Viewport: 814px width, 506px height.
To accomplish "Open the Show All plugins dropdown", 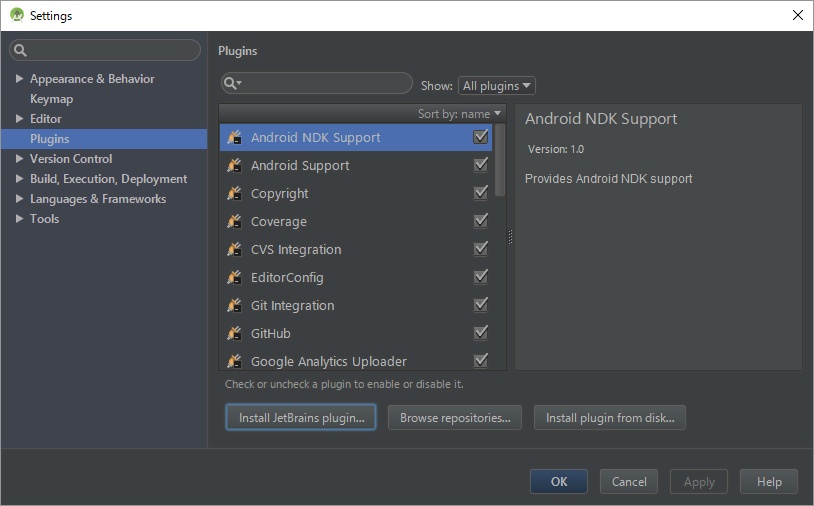I will 496,86.
